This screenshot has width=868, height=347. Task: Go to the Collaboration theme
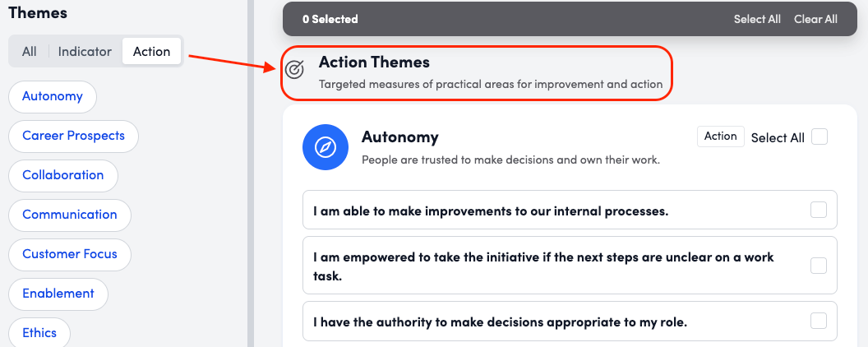pyautogui.click(x=63, y=175)
